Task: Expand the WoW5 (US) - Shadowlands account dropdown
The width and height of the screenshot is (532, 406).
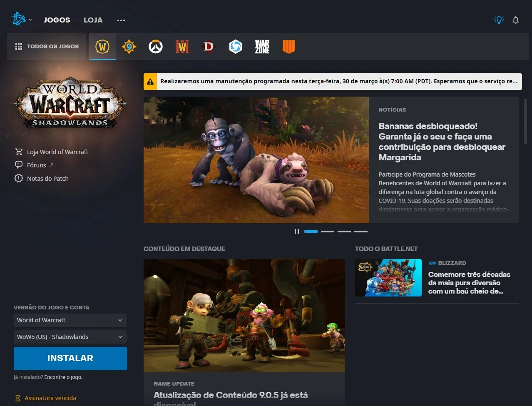Action: tap(70, 337)
